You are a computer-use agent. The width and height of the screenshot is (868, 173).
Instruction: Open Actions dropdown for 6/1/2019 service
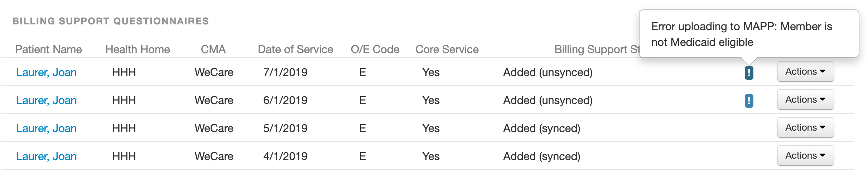tap(805, 99)
